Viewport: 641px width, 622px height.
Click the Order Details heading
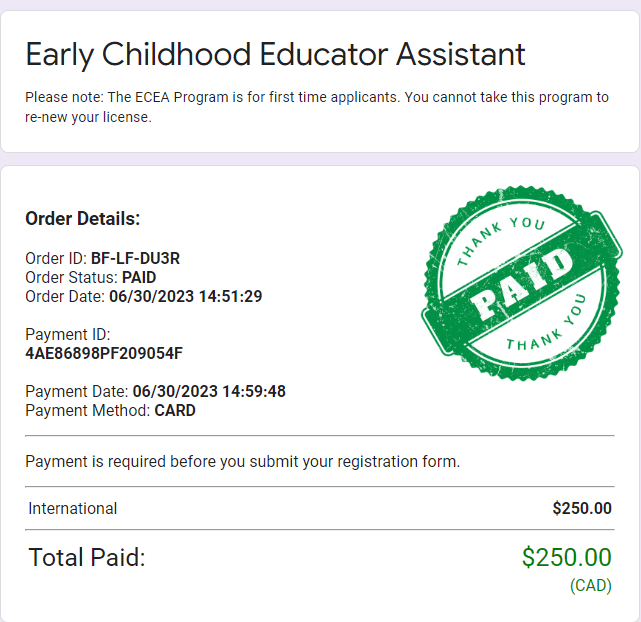tap(83, 219)
